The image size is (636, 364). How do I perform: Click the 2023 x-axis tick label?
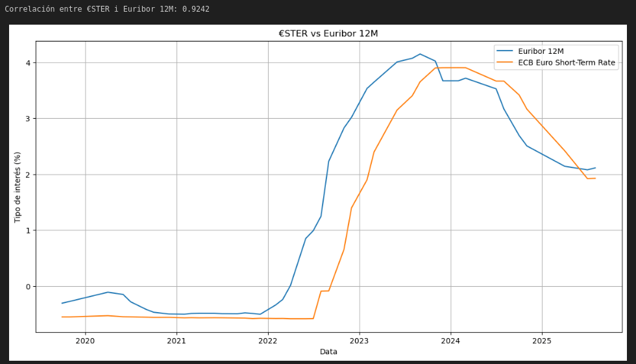tap(359, 341)
